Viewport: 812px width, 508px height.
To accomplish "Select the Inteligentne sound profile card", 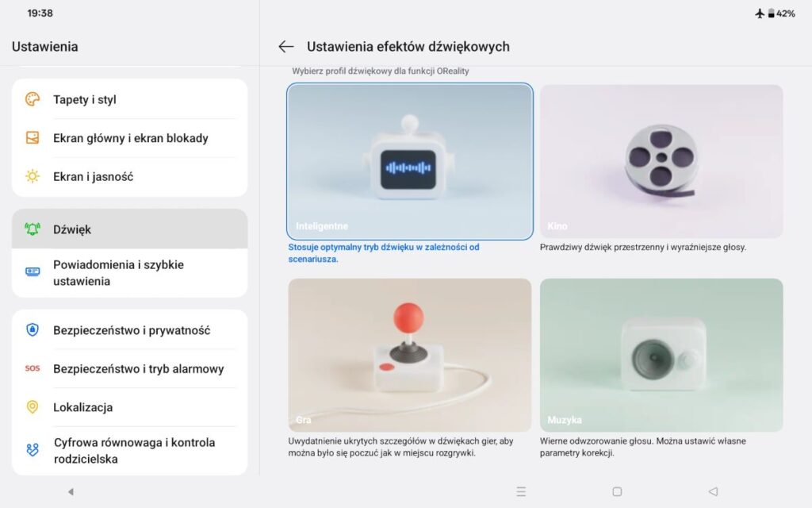I will pyautogui.click(x=410, y=161).
